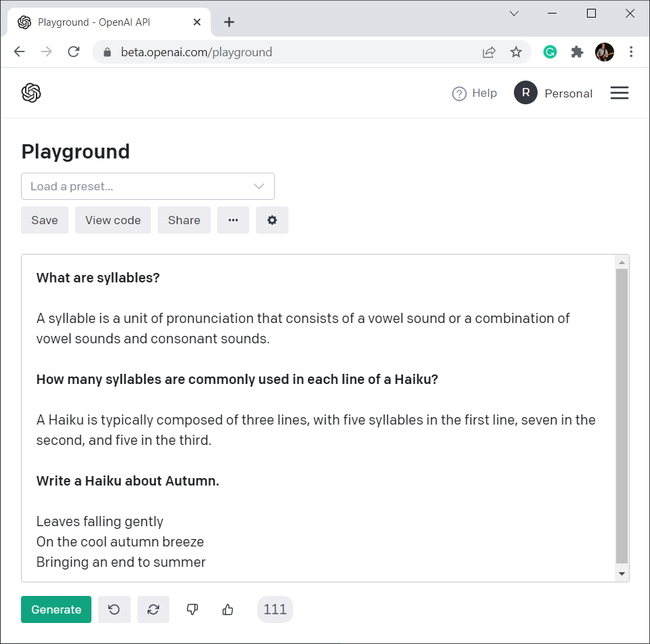
Task: Open the hamburger navigation menu
Action: (620, 93)
